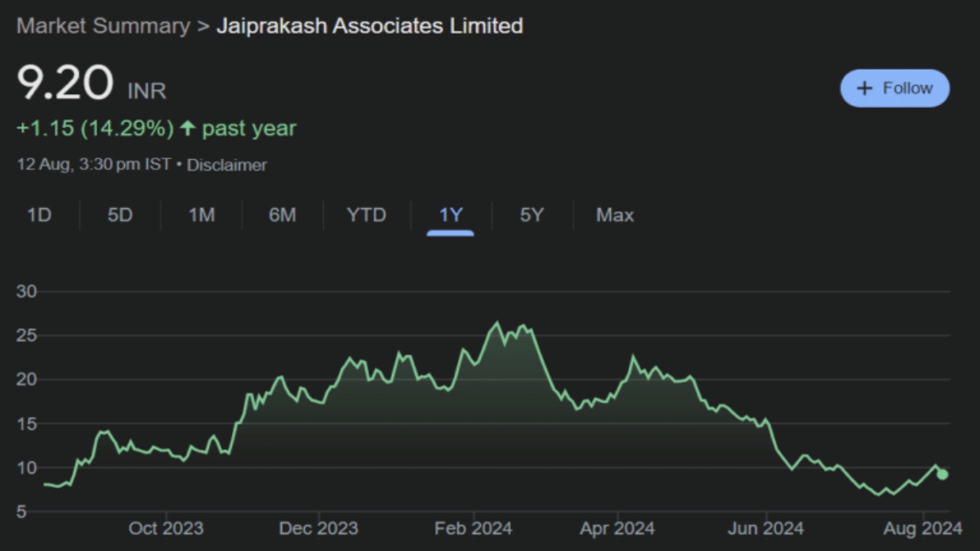Click the Aug 2024 axis label
This screenshot has width=980, height=551.
click(x=923, y=528)
